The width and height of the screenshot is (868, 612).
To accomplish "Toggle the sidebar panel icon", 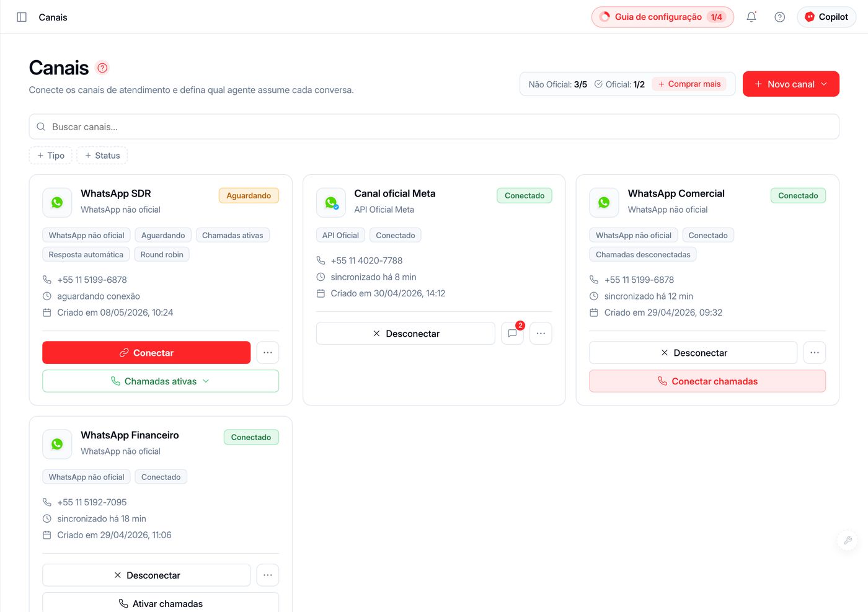I will pos(22,17).
